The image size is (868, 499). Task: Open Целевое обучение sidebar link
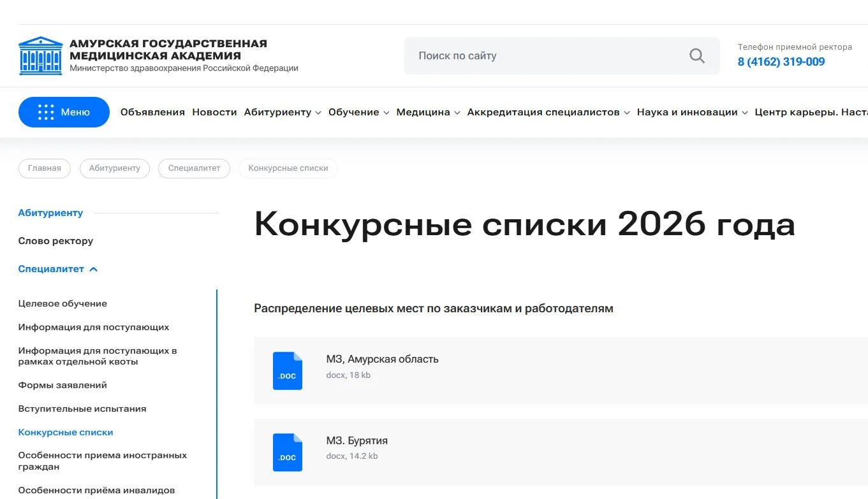point(63,303)
